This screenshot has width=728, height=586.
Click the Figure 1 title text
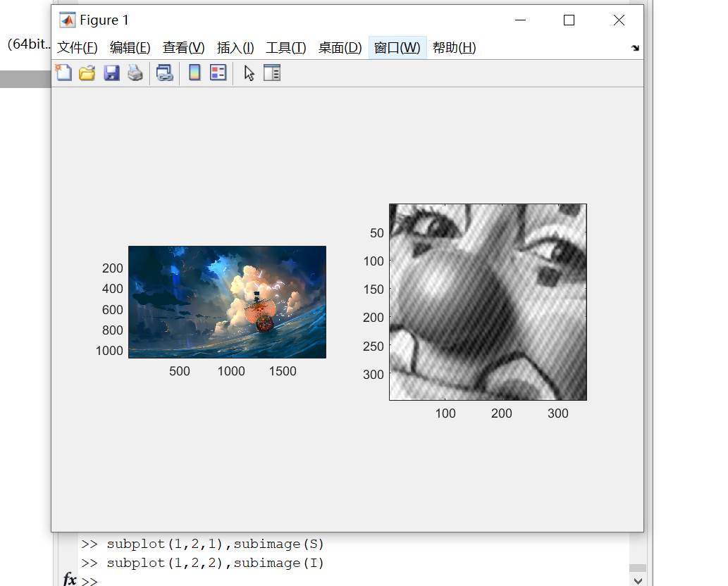(x=104, y=20)
